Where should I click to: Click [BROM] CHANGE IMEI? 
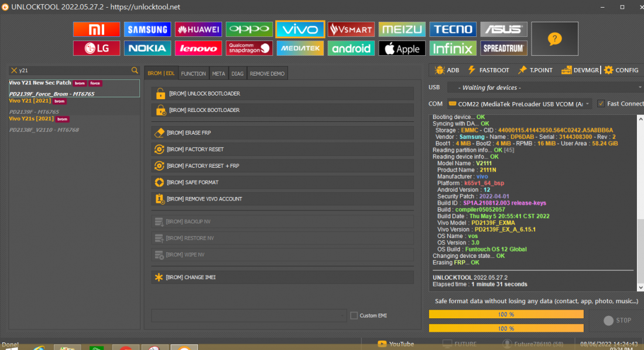(x=283, y=277)
